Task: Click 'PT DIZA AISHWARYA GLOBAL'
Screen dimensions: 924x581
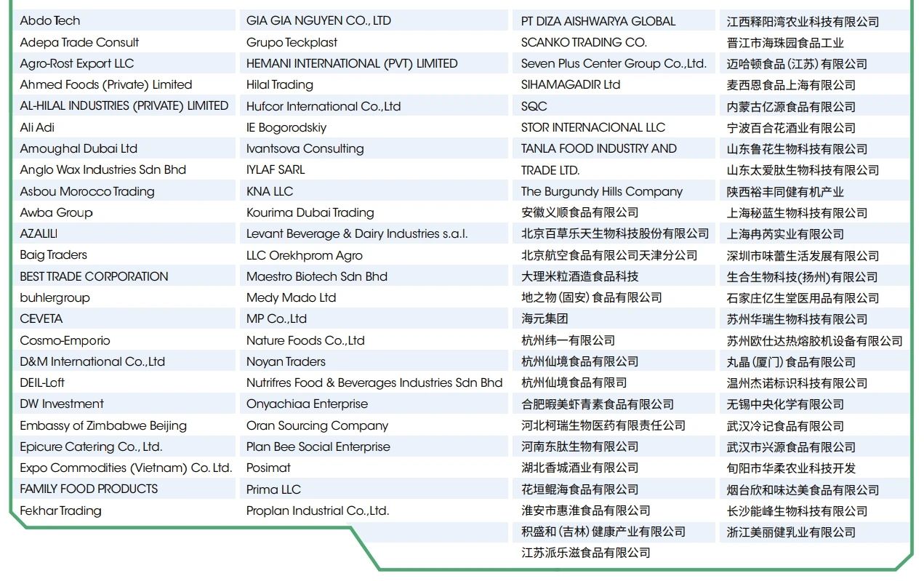Action: coord(598,21)
